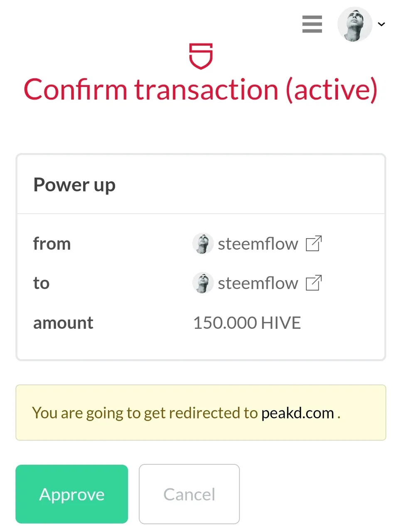The width and height of the screenshot is (401, 532).
Task: Open external link icon beside from steemflow
Action: (x=314, y=244)
